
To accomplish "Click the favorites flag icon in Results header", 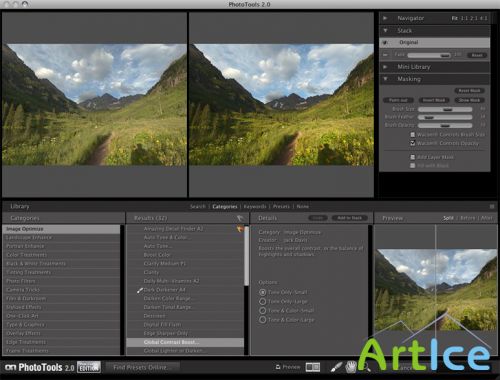I will 240,218.
